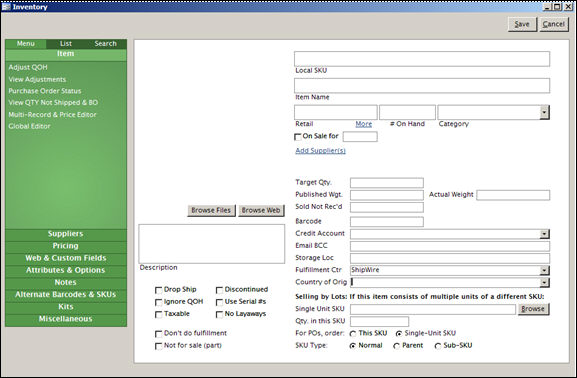Enable the Drop Ship checkbox
The height and width of the screenshot is (378, 577).
click(x=159, y=290)
